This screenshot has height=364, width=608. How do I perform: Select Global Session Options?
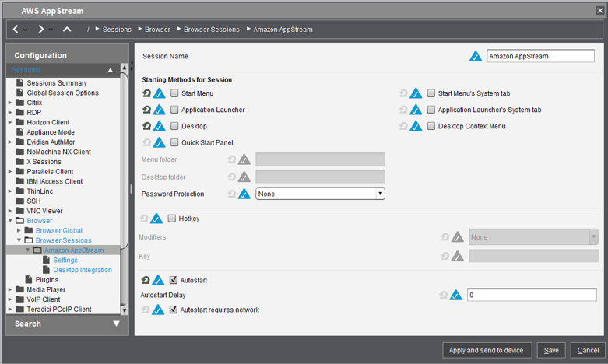[x=62, y=93]
